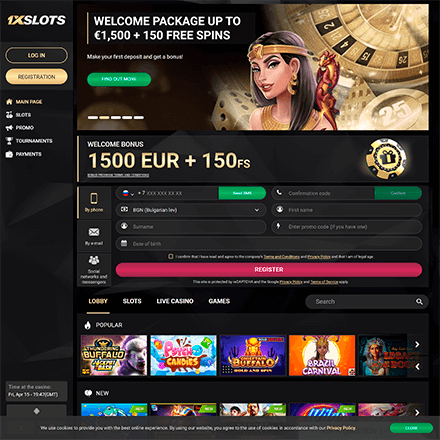Select the second banner slide indicator

104,117
